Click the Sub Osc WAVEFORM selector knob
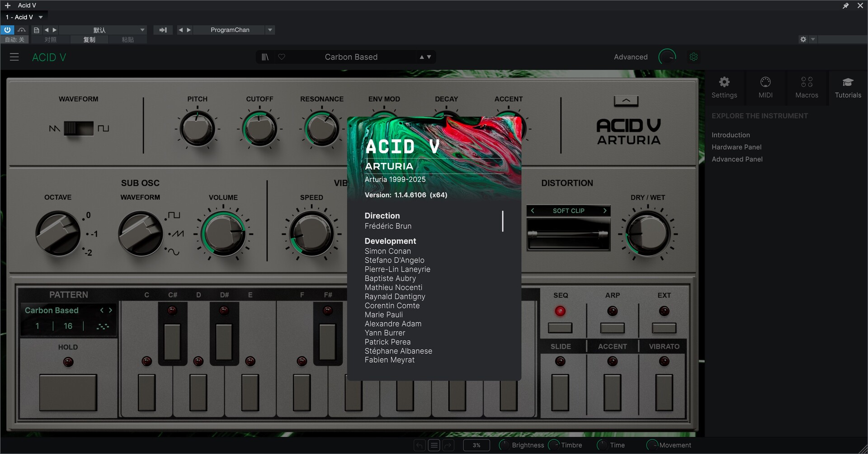Image resolution: width=868 pixels, height=454 pixels. pos(141,234)
